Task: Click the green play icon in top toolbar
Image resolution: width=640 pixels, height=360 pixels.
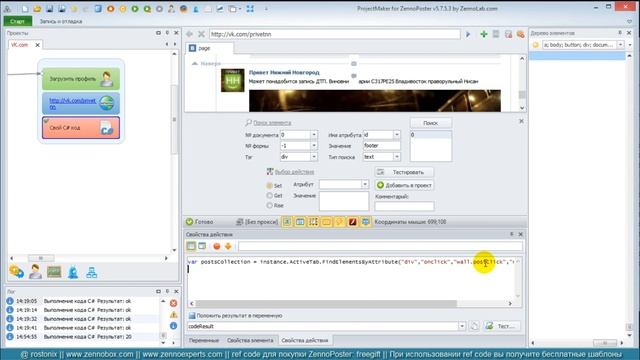Action: pyautogui.click(x=135, y=9)
